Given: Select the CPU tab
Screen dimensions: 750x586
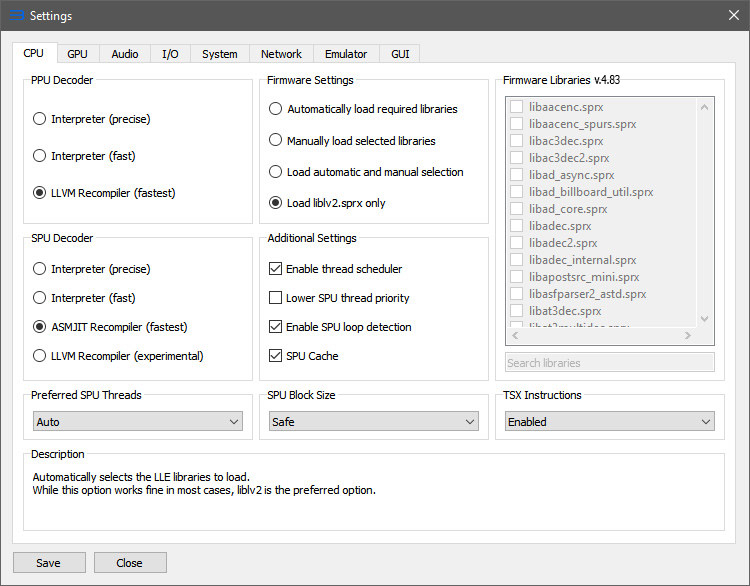Looking at the screenshot, I should (x=33, y=53).
